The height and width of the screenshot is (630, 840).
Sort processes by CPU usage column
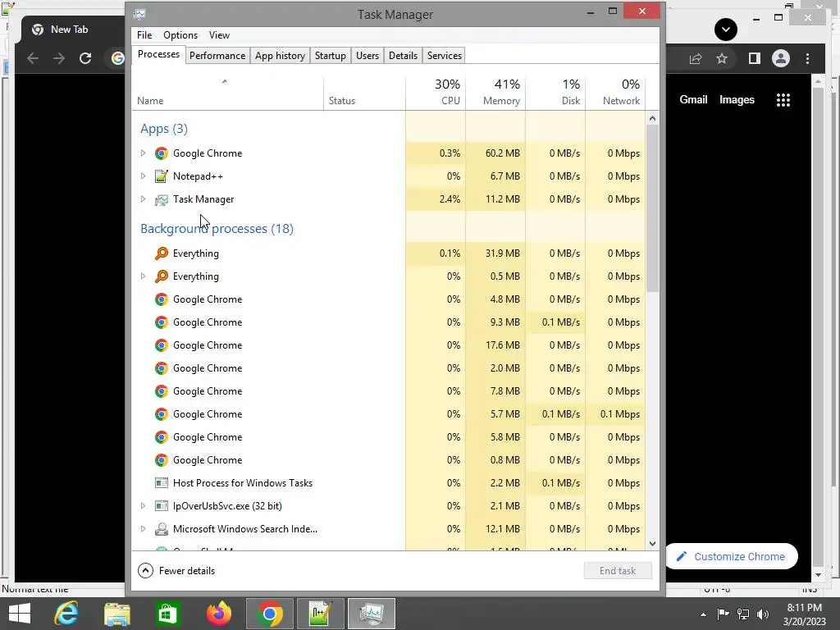click(x=436, y=94)
